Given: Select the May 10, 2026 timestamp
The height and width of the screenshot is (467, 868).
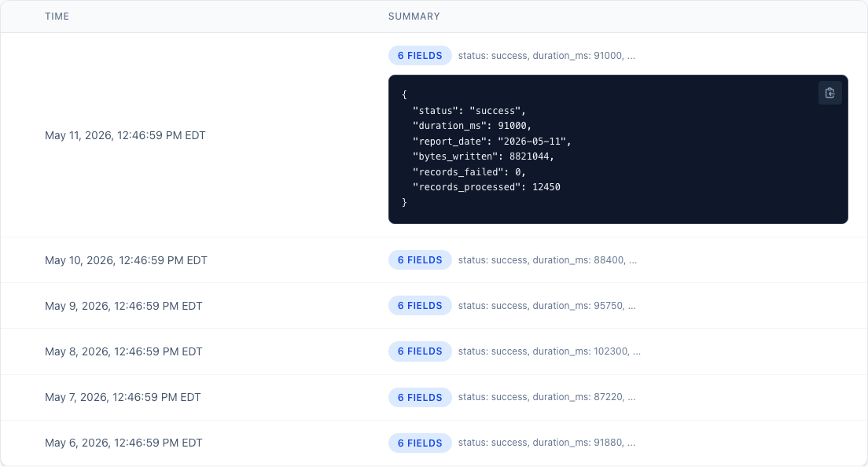Looking at the screenshot, I should pyautogui.click(x=127, y=260).
